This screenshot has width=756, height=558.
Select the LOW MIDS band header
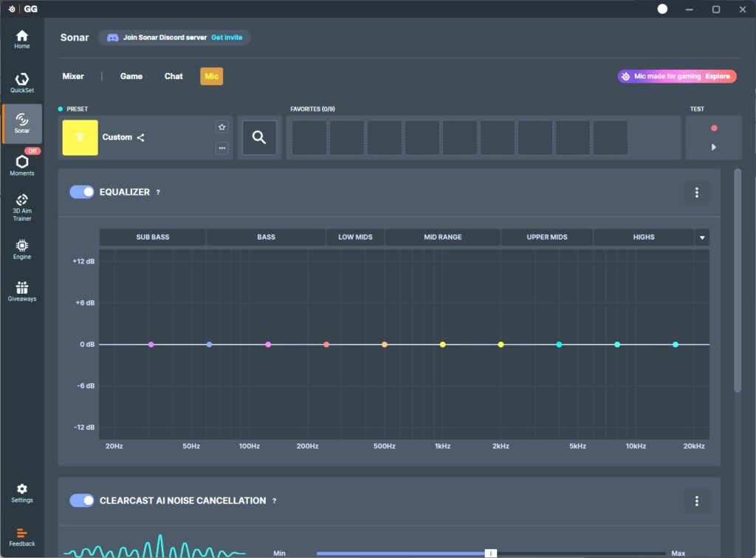pyautogui.click(x=355, y=237)
